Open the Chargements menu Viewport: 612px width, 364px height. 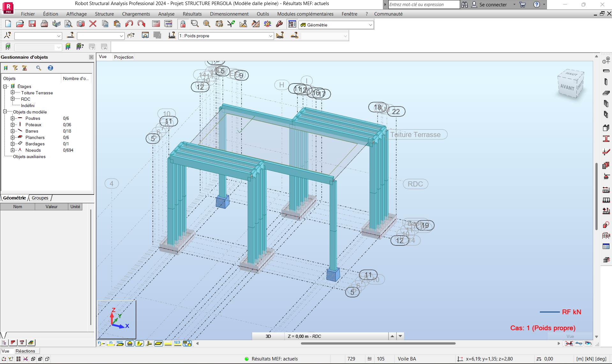[x=136, y=14]
